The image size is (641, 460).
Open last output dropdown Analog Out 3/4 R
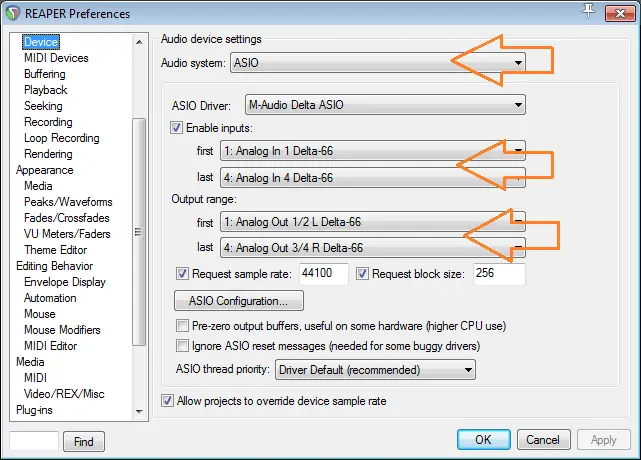click(373, 248)
